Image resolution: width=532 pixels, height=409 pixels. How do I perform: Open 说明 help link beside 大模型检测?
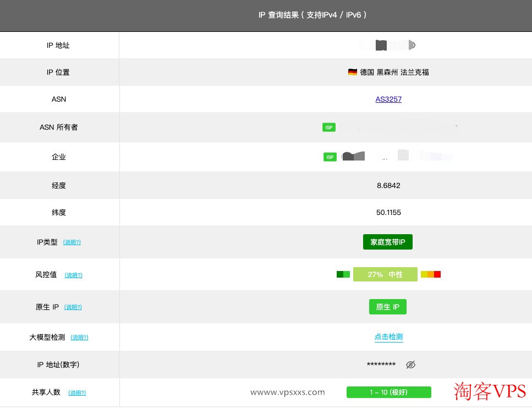(79, 337)
